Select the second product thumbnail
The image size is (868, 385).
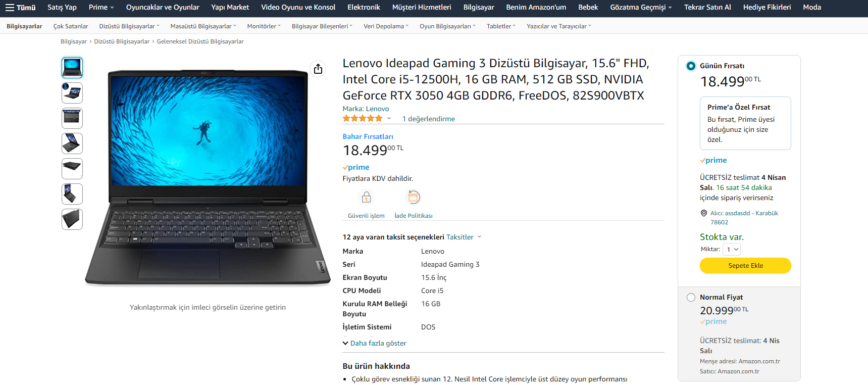coord(72,93)
